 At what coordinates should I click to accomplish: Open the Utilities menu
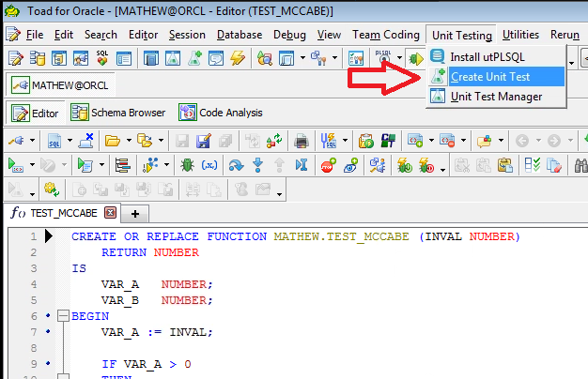[520, 35]
